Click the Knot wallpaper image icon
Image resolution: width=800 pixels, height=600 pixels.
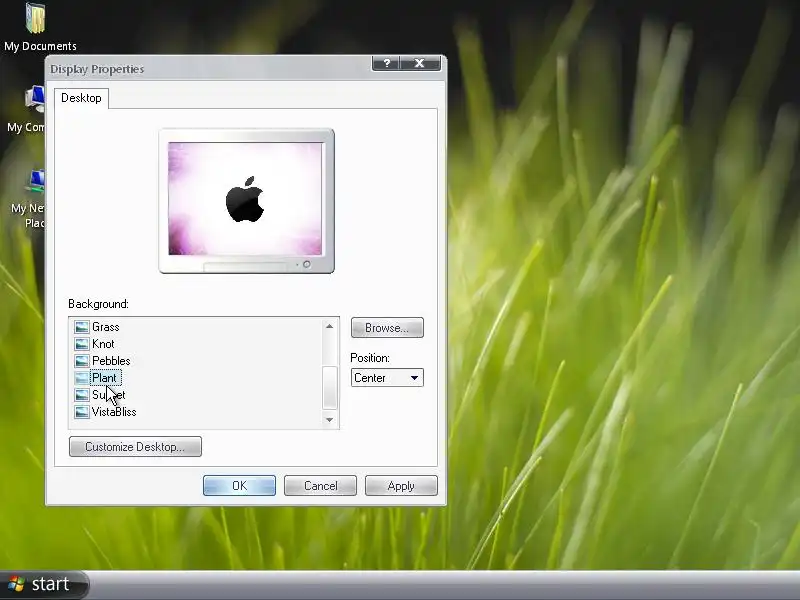82,344
